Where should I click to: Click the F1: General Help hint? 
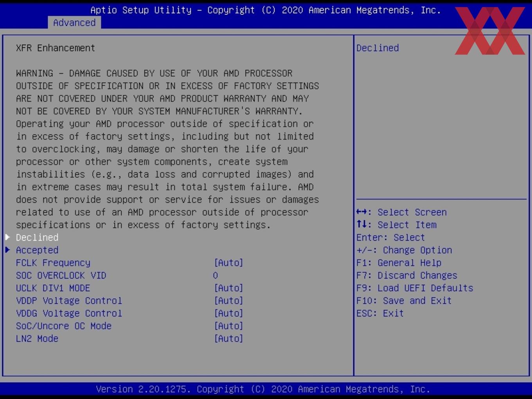[399, 262]
